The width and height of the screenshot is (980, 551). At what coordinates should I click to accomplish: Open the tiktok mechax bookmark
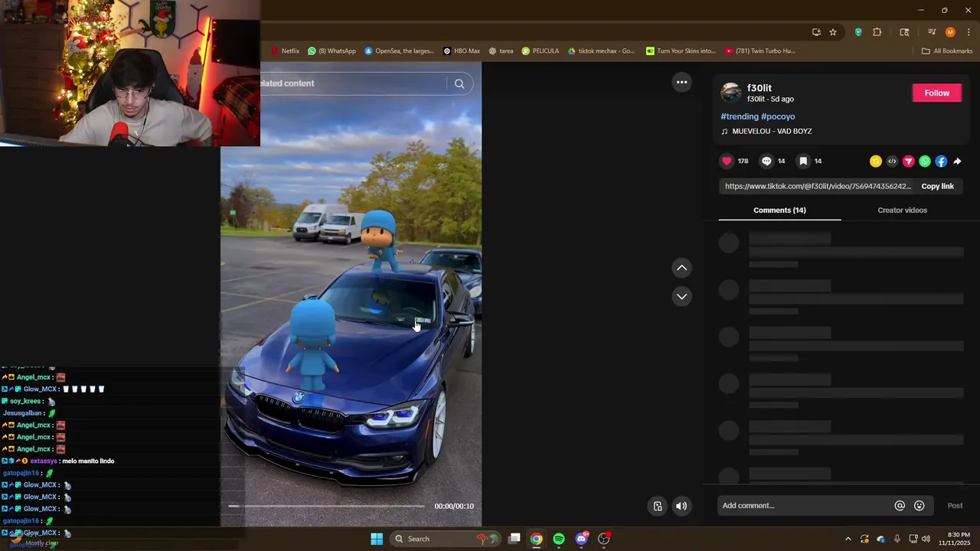[602, 51]
